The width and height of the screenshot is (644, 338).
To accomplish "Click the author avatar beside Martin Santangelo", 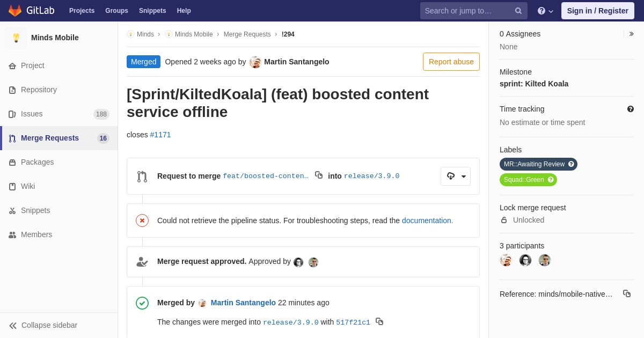I will coord(255,62).
